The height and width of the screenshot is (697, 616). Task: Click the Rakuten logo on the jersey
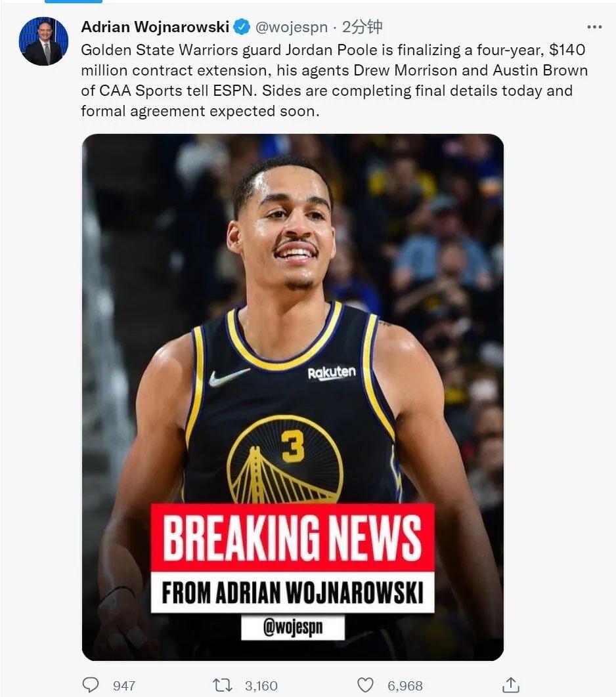point(332,373)
